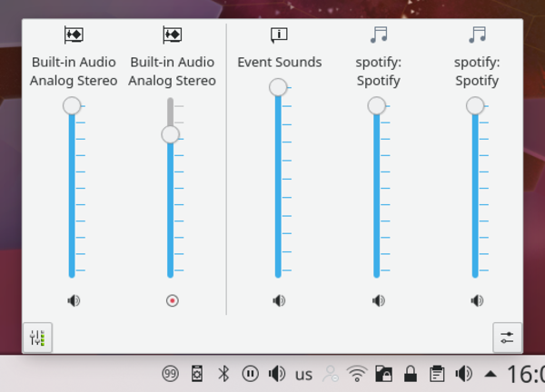The height and width of the screenshot is (392, 545).
Task: Click the paused media player tray icon
Action: coord(250,374)
